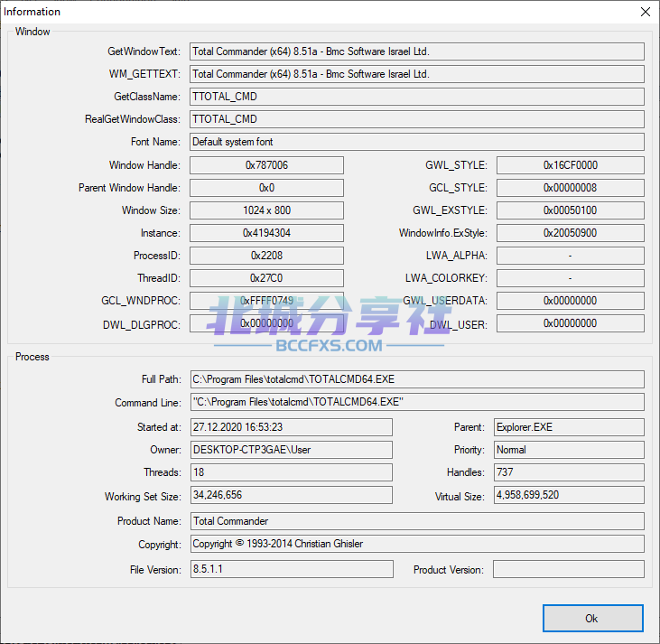This screenshot has width=660, height=644.
Task: Click Parent field Explorer.EXE
Action: click(x=569, y=427)
